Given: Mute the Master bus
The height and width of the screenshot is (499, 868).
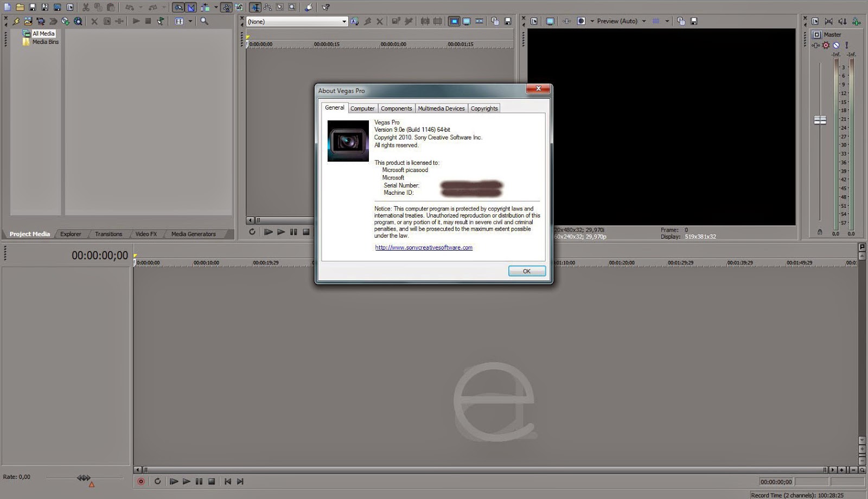Looking at the screenshot, I should (x=837, y=46).
